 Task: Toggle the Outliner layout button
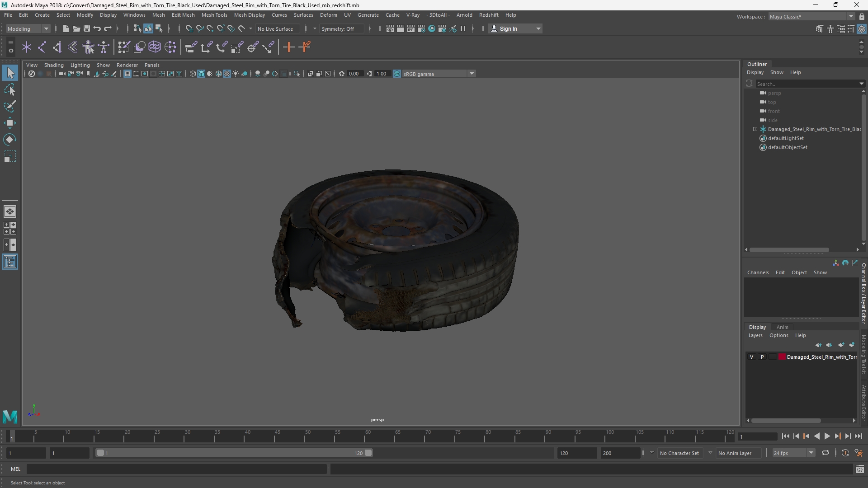click(10, 262)
